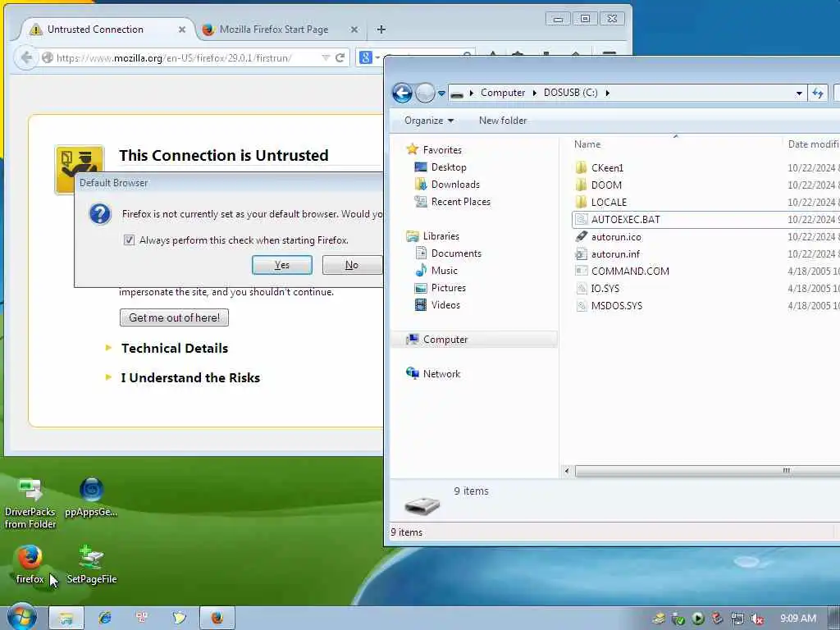Select Favorites in the navigation pane
This screenshot has height=630, width=840.
click(x=442, y=150)
